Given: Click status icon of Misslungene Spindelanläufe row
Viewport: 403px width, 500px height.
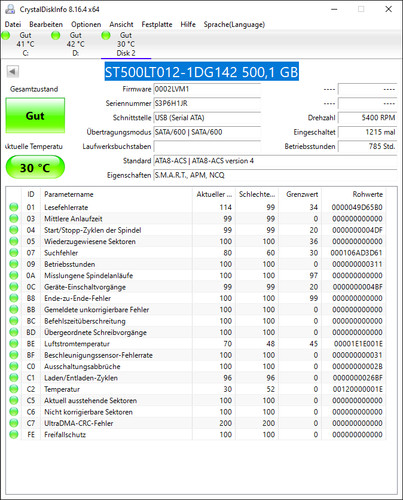Looking at the screenshot, I should tap(14, 275).
